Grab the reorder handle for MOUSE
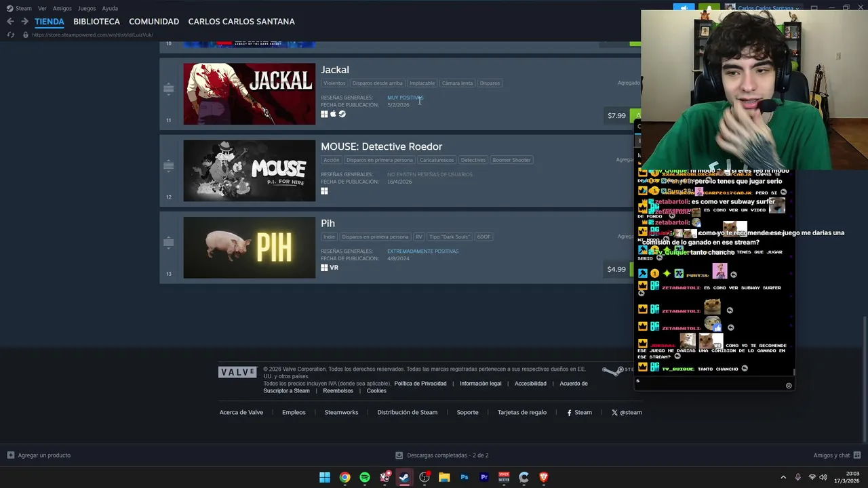Viewport: 868px width, 488px height. pos(169,165)
